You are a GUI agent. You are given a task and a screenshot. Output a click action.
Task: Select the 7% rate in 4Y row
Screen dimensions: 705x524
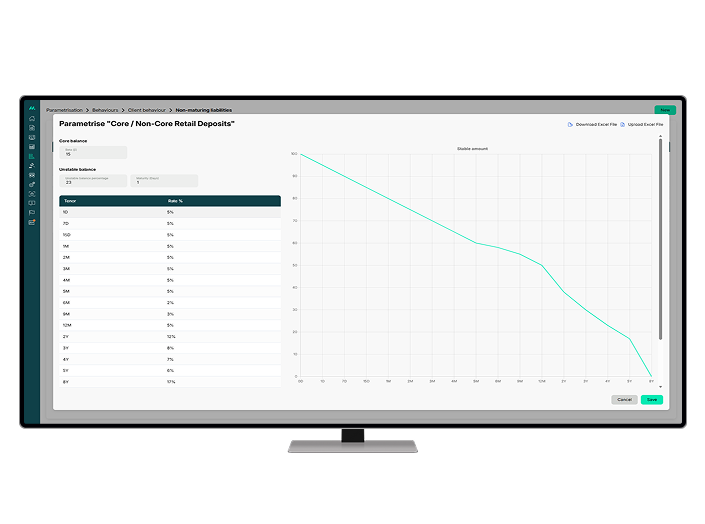(170, 359)
